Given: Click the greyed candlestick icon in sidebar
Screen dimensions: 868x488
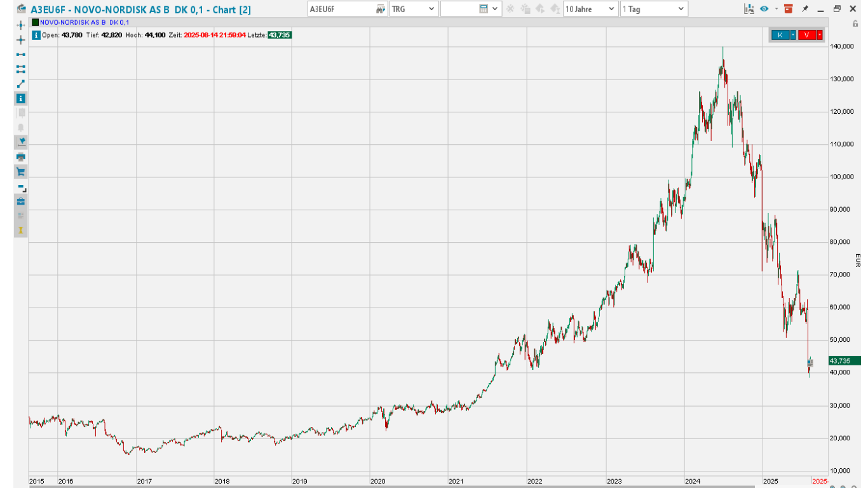Looking at the screenshot, I should pos(21,112).
